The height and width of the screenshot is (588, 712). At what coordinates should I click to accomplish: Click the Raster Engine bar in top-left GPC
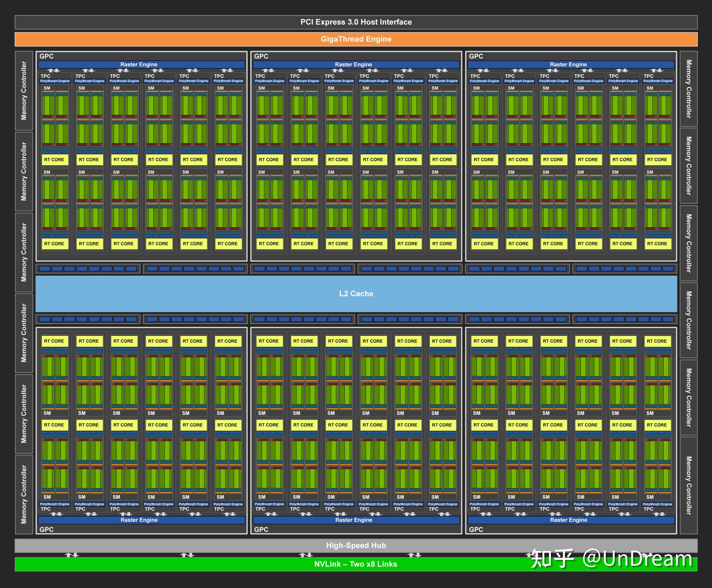click(139, 64)
